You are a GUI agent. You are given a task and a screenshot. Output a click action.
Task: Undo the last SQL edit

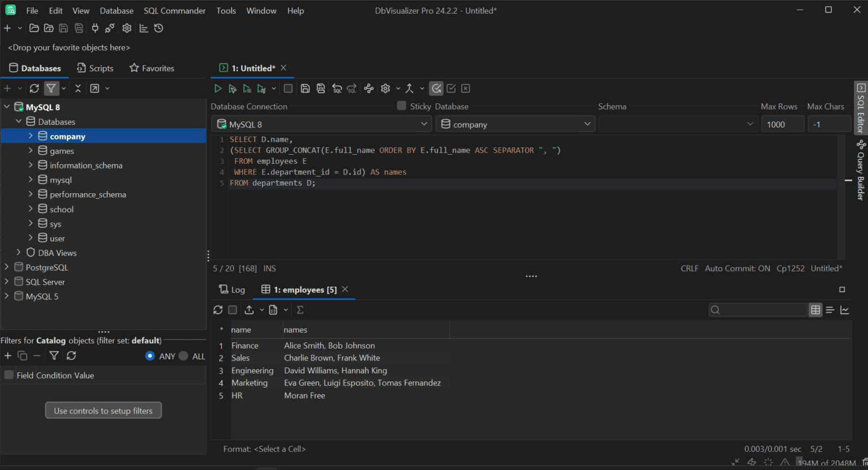(337, 88)
